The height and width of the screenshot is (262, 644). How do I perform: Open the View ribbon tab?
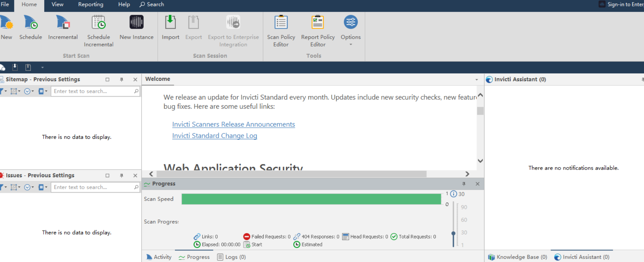pos(57,5)
